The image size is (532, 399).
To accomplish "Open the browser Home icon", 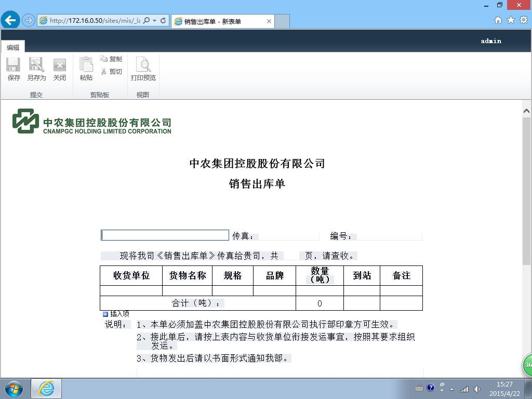I will click(x=498, y=20).
